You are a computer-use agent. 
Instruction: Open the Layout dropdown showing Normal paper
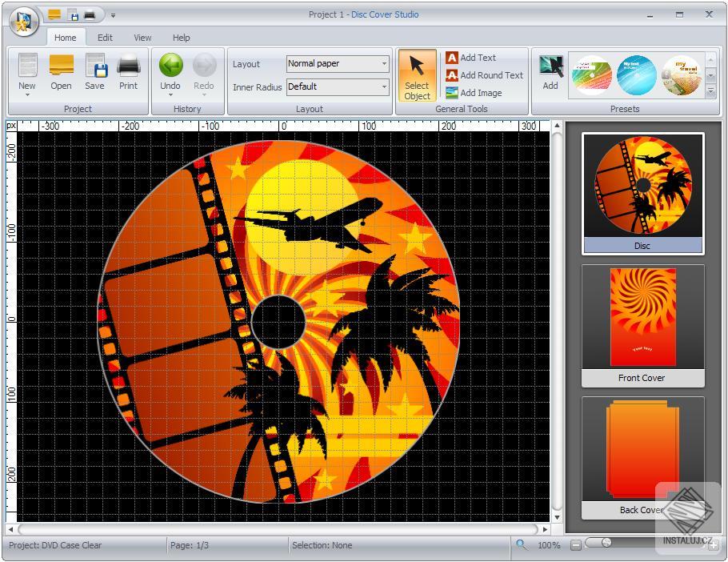(x=382, y=64)
